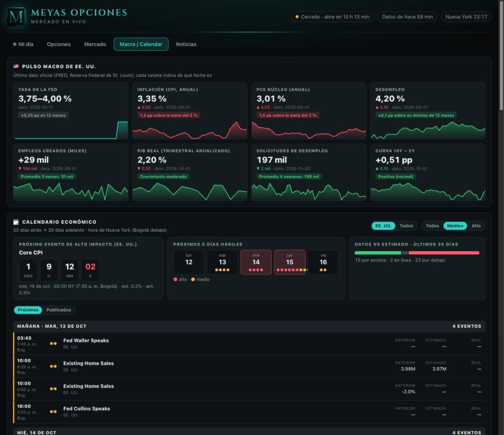Click the Meyas Opciones M logo
Screen dimensions: 504x435
click(x=16, y=16)
